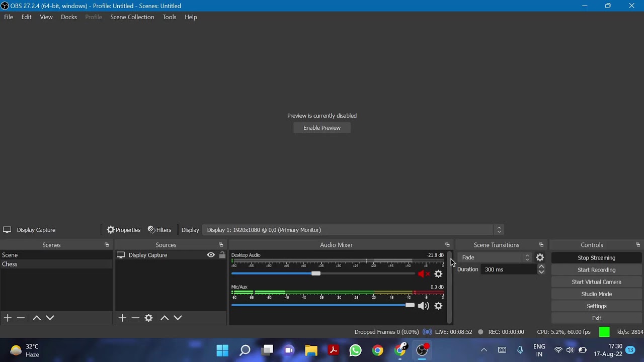Pop out the Sources dock
644x362 pixels.
[x=221, y=245]
